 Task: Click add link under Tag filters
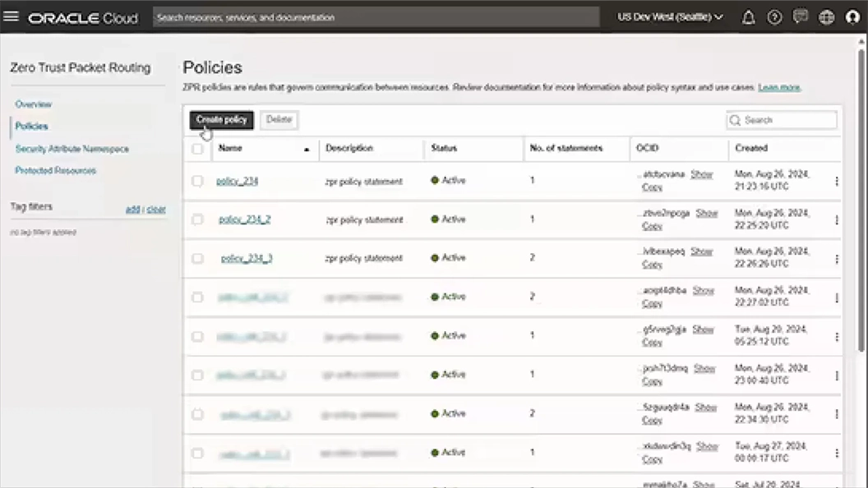133,209
